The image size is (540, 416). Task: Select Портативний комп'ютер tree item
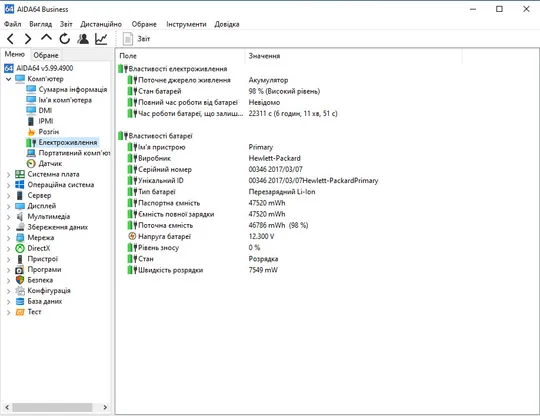tap(74, 153)
